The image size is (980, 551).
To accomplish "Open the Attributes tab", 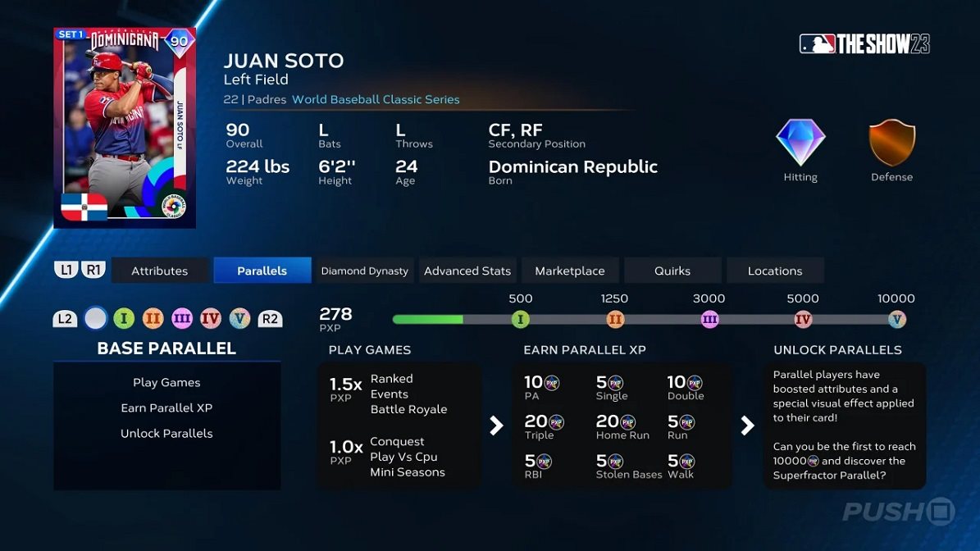I will (159, 271).
